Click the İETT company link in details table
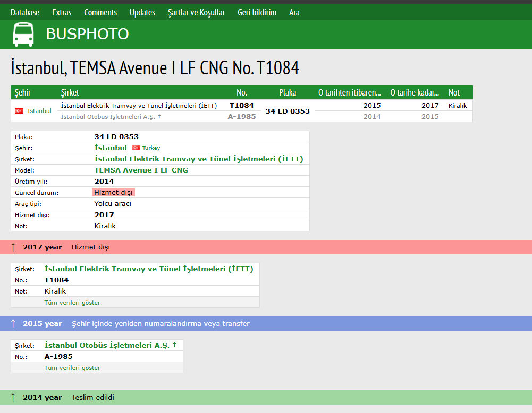Screen dimensions: 532x413 point(198,159)
